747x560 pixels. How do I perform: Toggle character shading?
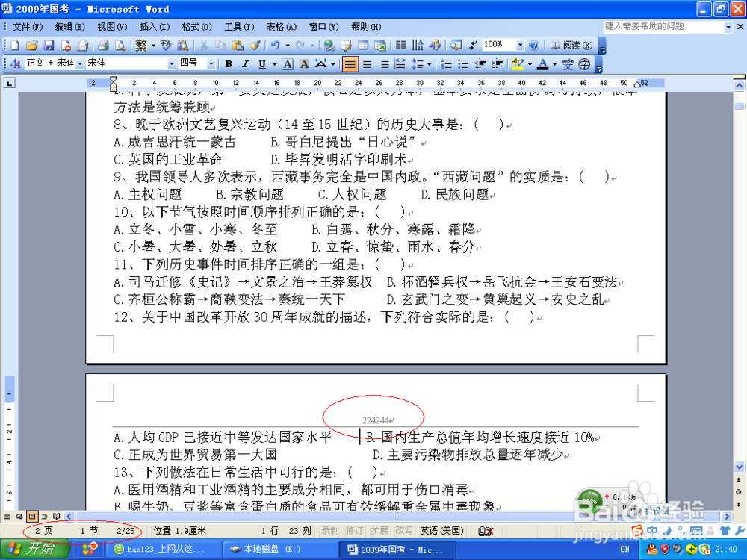coord(305,63)
